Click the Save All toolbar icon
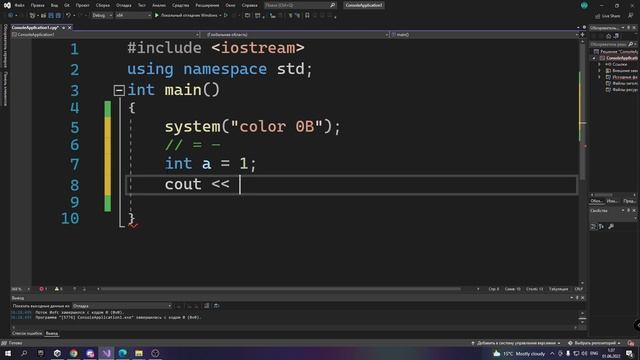The image size is (640, 360). [x=58, y=16]
